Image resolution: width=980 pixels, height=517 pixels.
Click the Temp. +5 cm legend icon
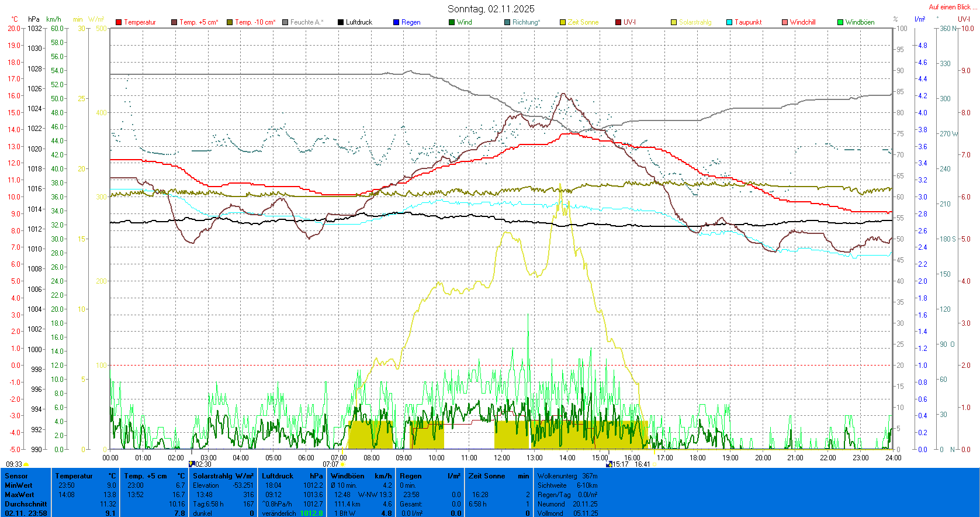(x=174, y=22)
